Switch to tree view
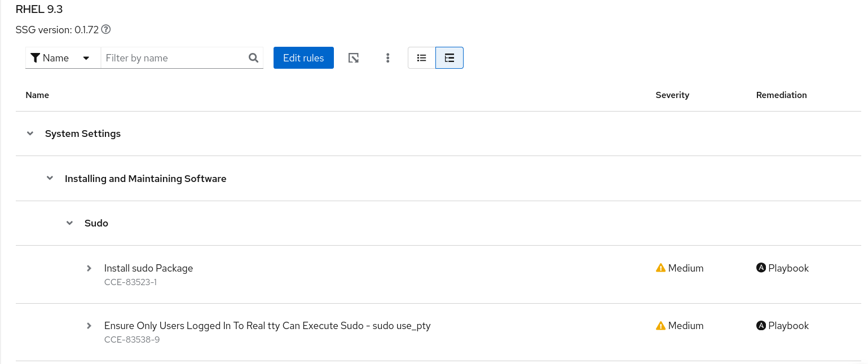Image resolution: width=868 pixels, height=364 pixels. click(x=450, y=57)
